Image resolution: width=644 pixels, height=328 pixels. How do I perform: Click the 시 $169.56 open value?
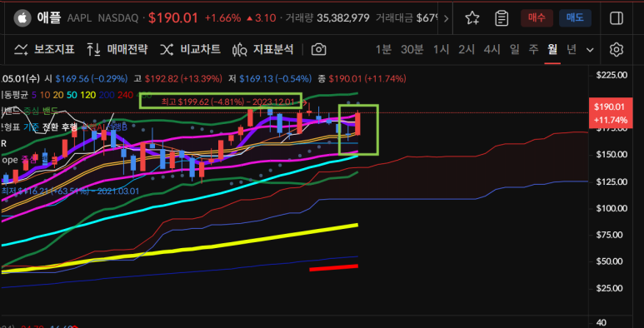(87, 78)
